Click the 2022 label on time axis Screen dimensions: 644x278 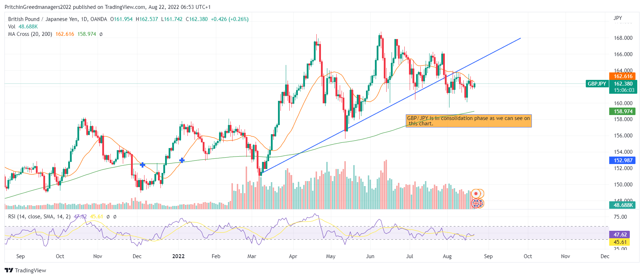point(179,256)
